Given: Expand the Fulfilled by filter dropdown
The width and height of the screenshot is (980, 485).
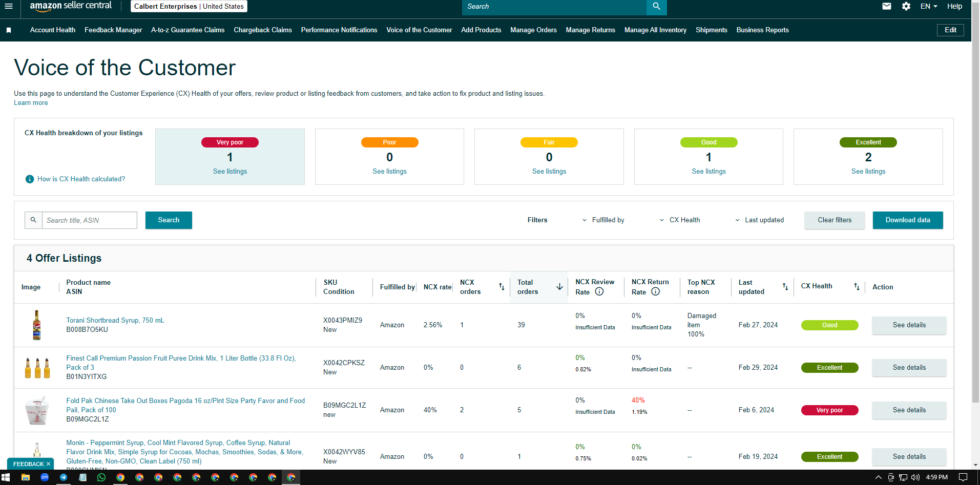Looking at the screenshot, I should point(603,220).
